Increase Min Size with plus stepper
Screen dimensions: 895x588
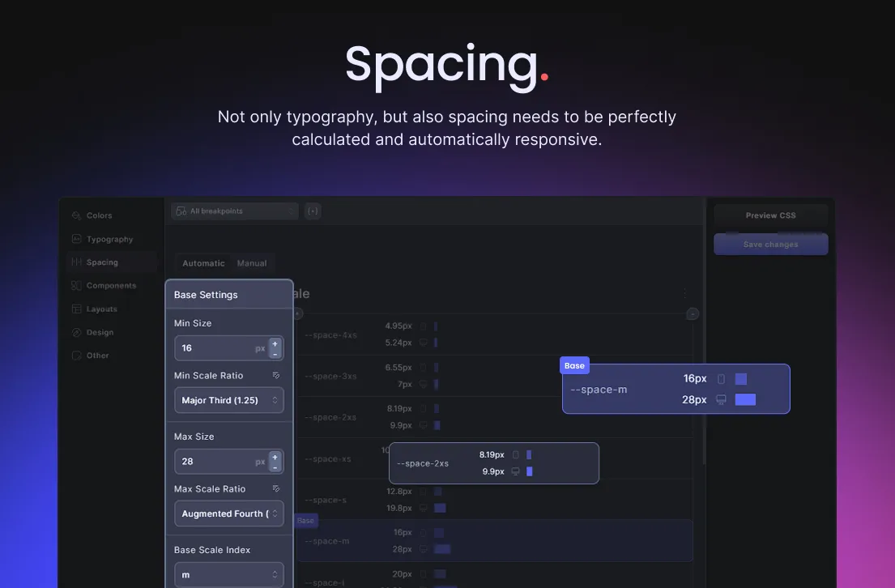275,343
